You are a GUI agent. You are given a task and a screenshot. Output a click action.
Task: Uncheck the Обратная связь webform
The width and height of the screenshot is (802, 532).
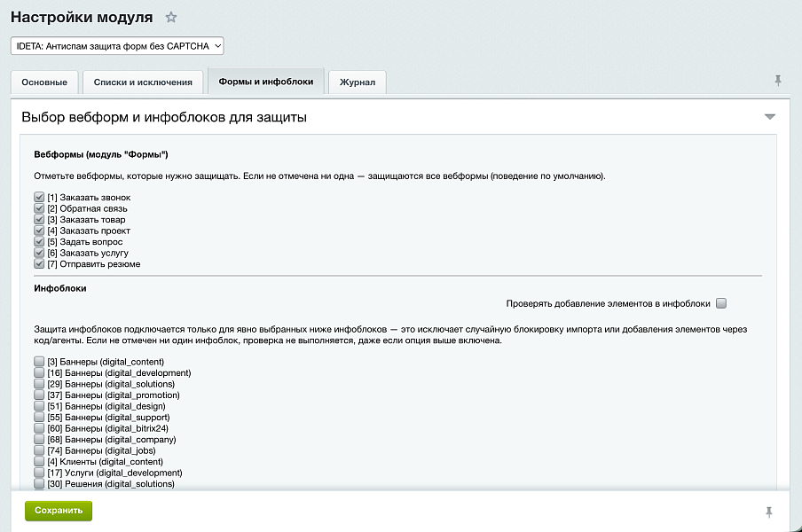(39, 208)
